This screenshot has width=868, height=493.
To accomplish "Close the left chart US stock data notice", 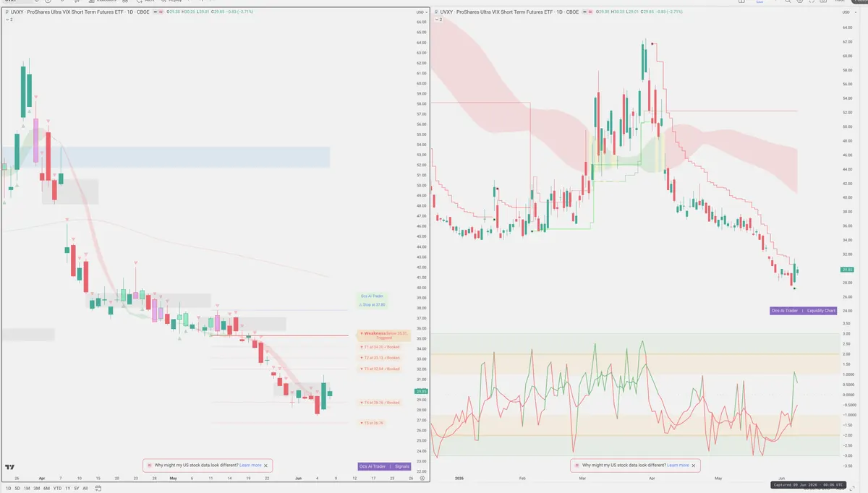I will pyautogui.click(x=267, y=466).
